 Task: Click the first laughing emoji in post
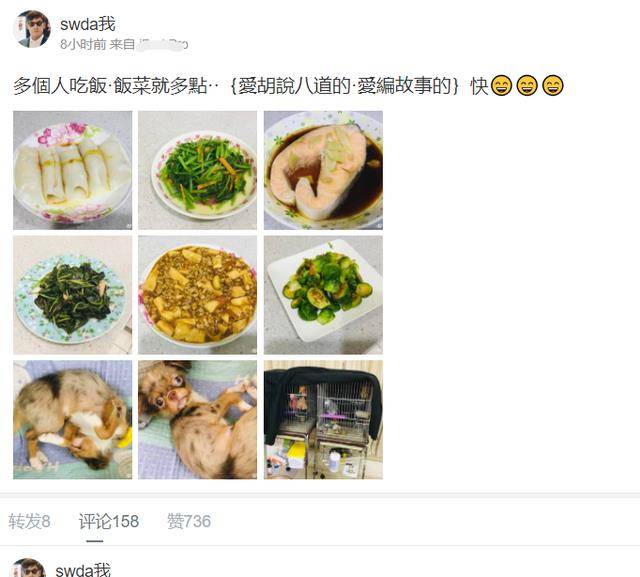coord(501,86)
